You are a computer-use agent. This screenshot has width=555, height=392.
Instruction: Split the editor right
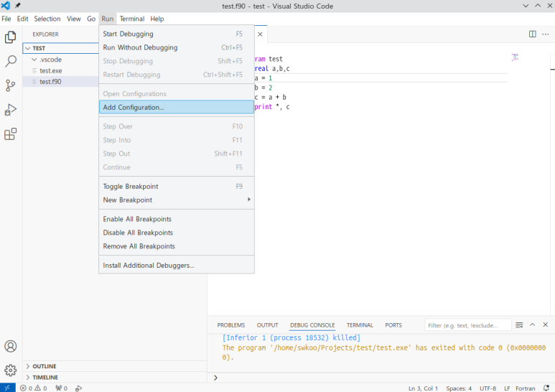click(532, 34)
